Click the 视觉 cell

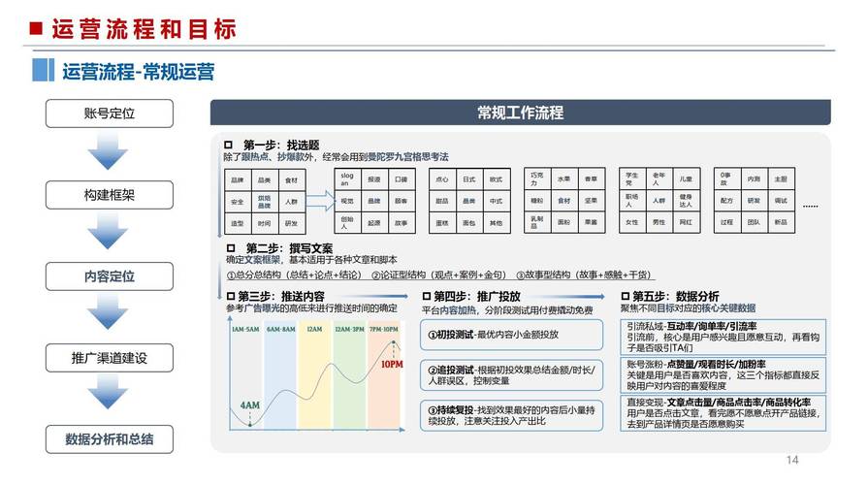[x=347, y=201]
